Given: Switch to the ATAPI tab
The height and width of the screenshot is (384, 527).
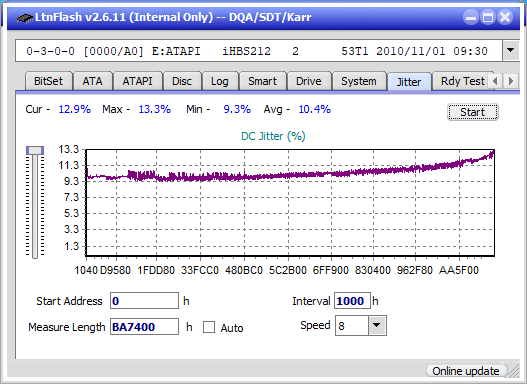Looking at the screenshot, I should [137, 81].
